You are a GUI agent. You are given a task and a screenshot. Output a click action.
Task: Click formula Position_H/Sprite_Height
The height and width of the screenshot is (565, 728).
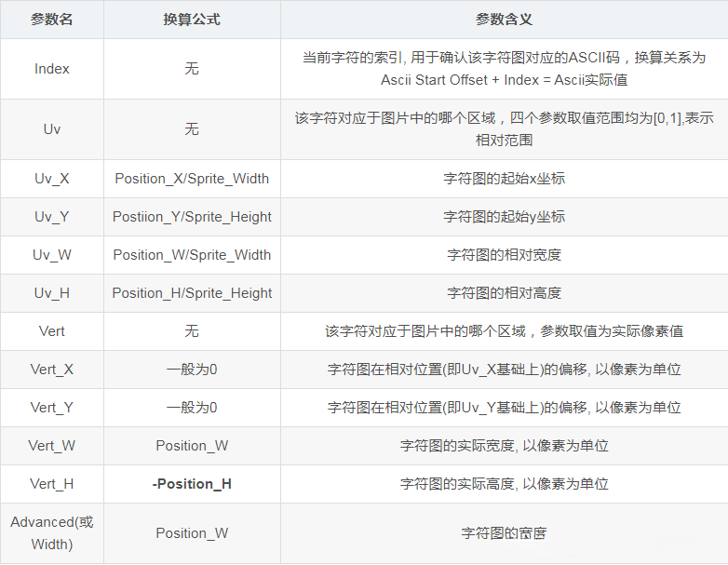tap(192, 293)
